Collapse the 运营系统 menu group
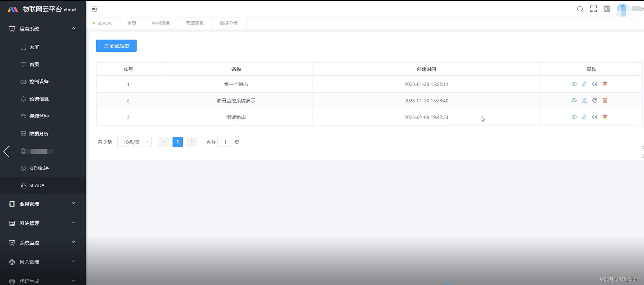This screenshot has width=644, height=285. [x=43, y=29]
